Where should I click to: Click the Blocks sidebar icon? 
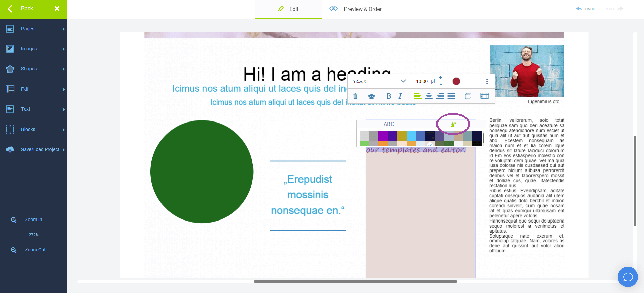point(10,130)
